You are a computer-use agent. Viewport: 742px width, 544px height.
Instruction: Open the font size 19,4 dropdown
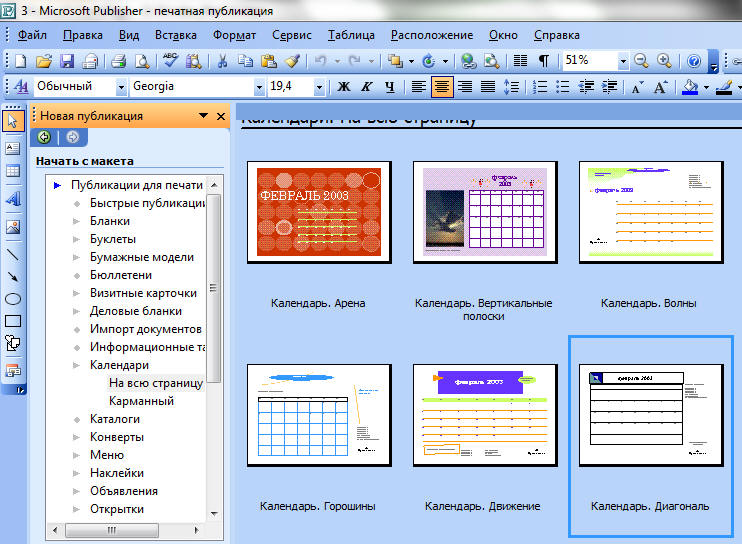click(x=319, y=87)
